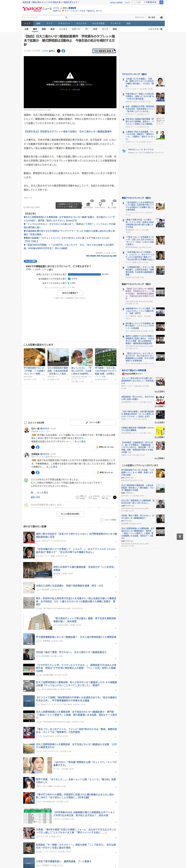Select the ライブ tab in the dark bar

(x=49, y=24)
